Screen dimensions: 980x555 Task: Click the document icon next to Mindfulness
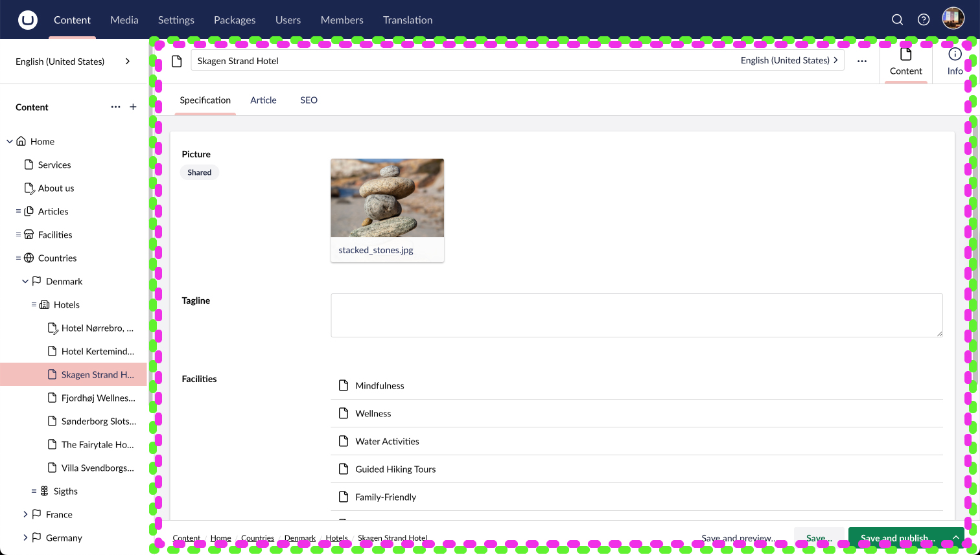point(344,385)
